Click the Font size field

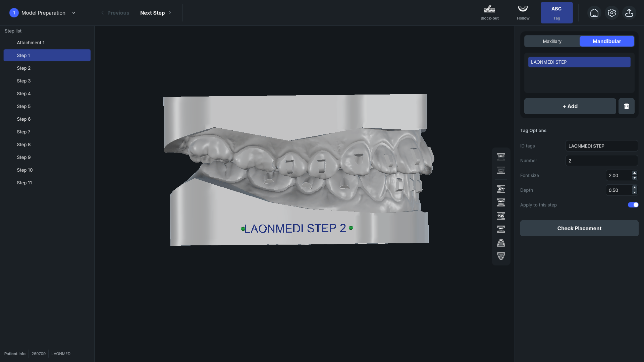click(618, 175)
